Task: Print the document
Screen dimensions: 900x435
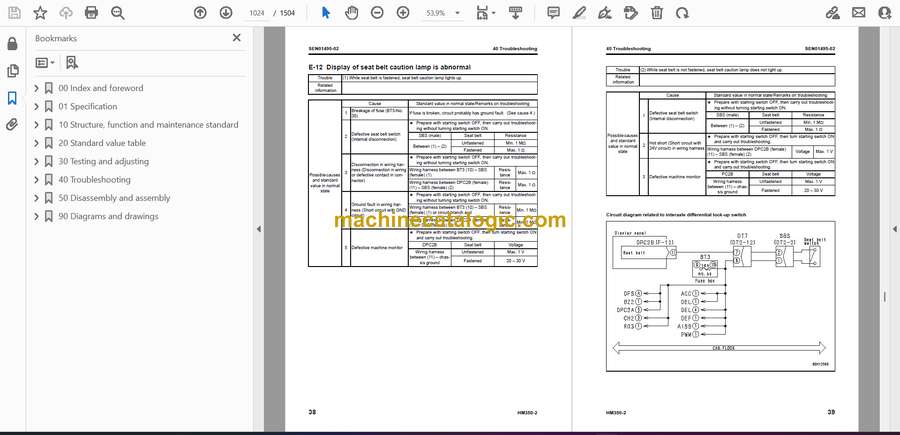Action: pyautogui.click(x=91, y=13)
